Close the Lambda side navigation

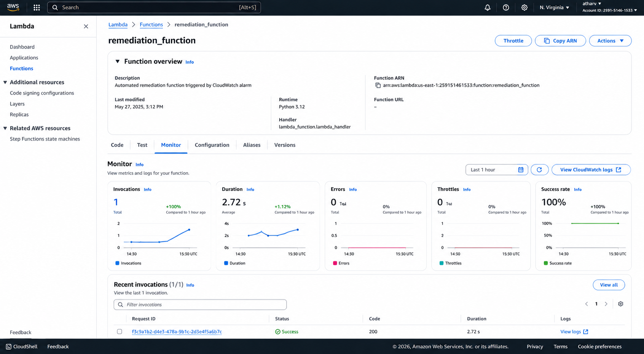click(86, 26)
